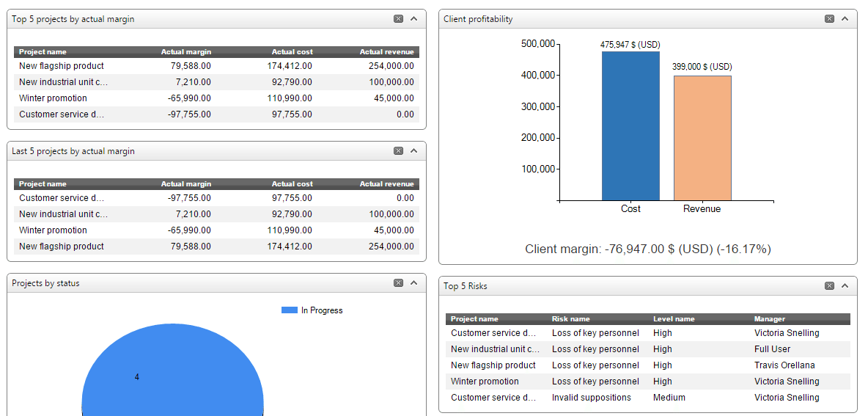868x416 pixels.
Task: Sort Top 5 Risks by Risk name column
Action: pyautogui.click(x=571, y=319)
